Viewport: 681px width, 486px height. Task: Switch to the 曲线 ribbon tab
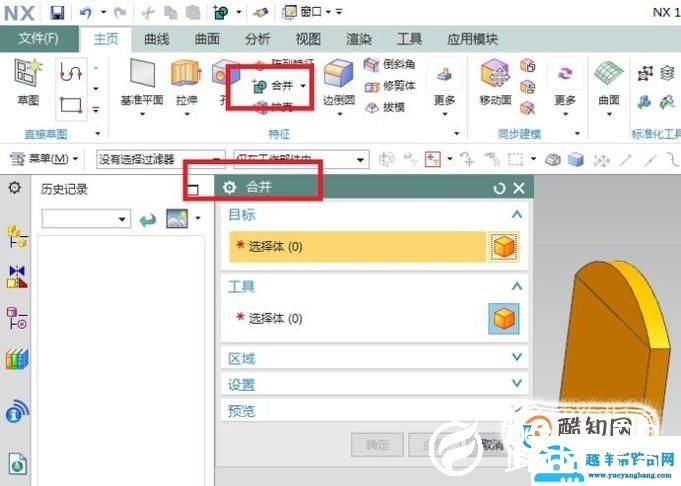pyautogui.click(x=156, y=39)
